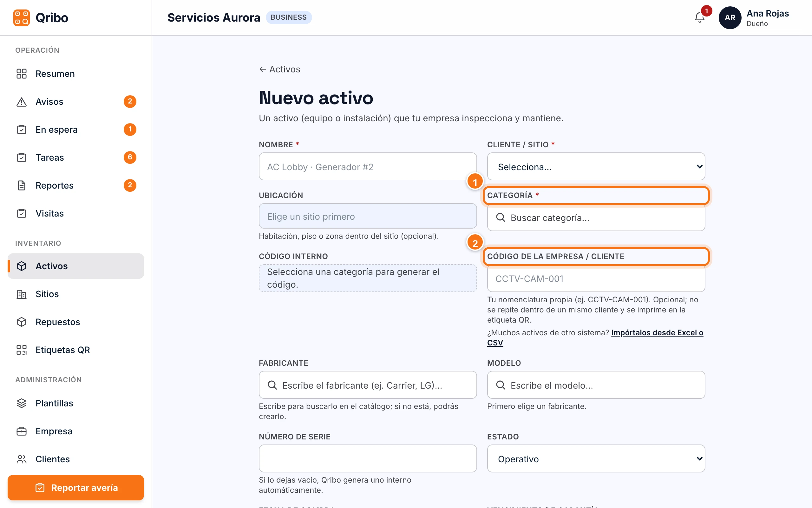Click the Plantillas layers icon

[22, 403]
